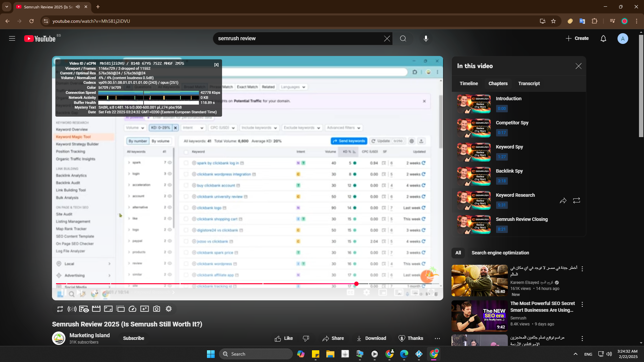Click the microphone voice search icon
This screenshot has width=644, height=362.
[x=426, y=39]
